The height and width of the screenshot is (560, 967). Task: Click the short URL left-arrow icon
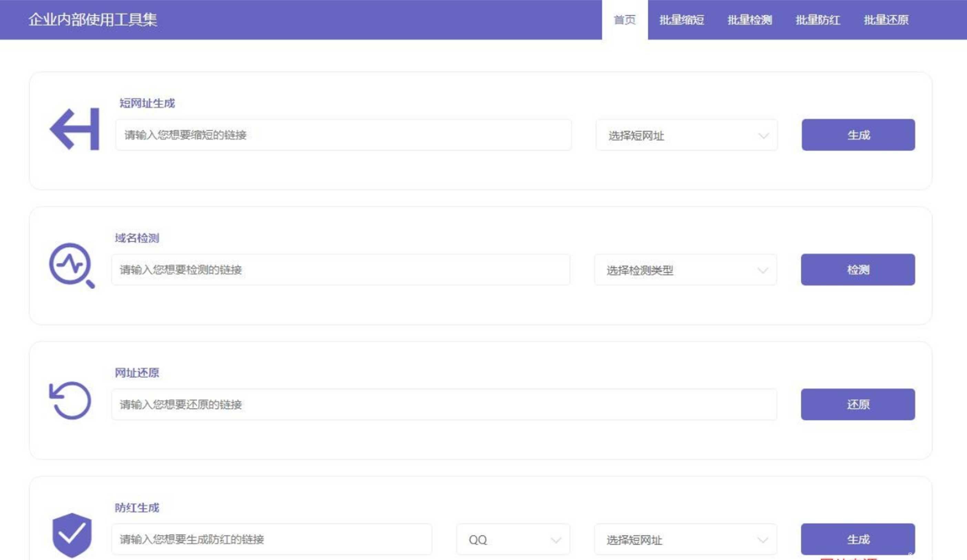tap(74, 129)
